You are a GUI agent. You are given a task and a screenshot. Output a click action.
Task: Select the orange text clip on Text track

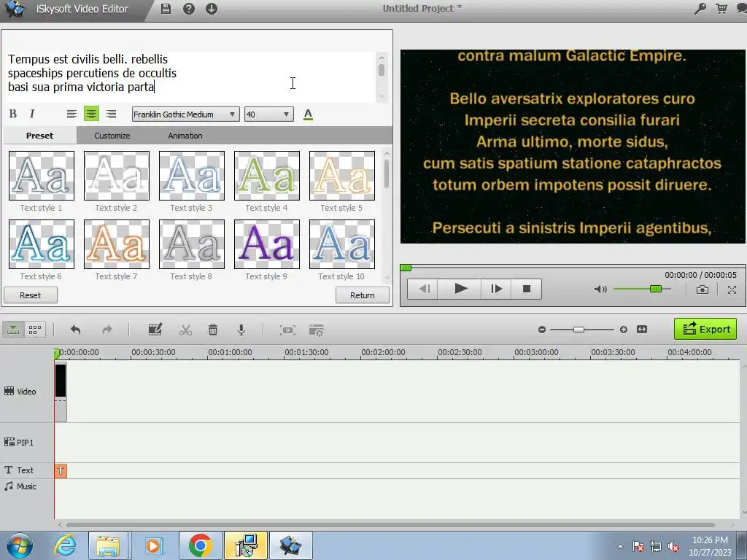pos(61,471)
